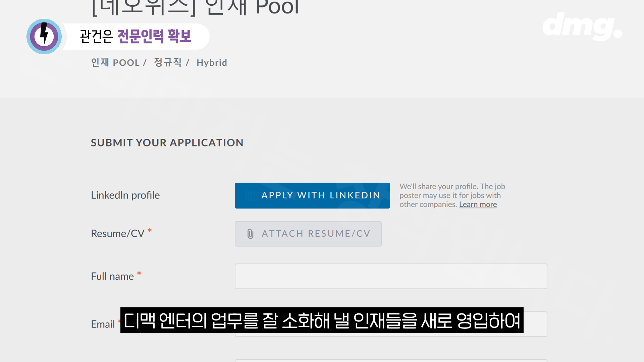Click the LinkedIn logo inside apply button

[x=250, y=195]
